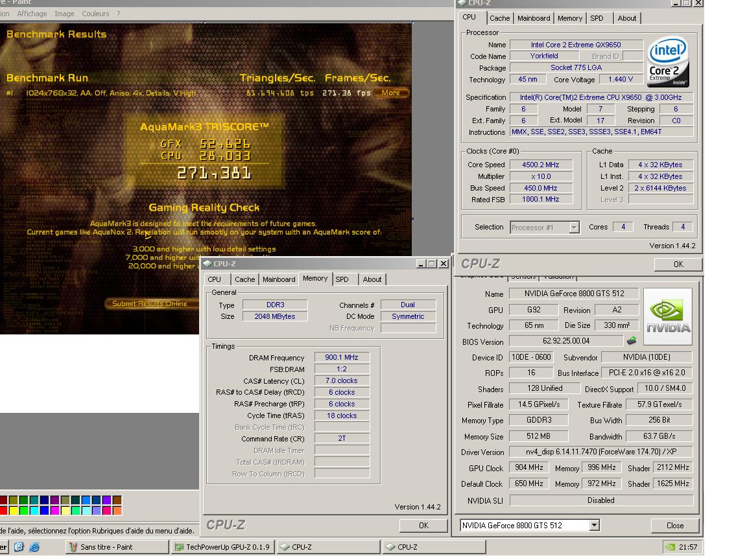Launch Internet Explorer from quick launch
747x560 pixels.
(34, 546)
